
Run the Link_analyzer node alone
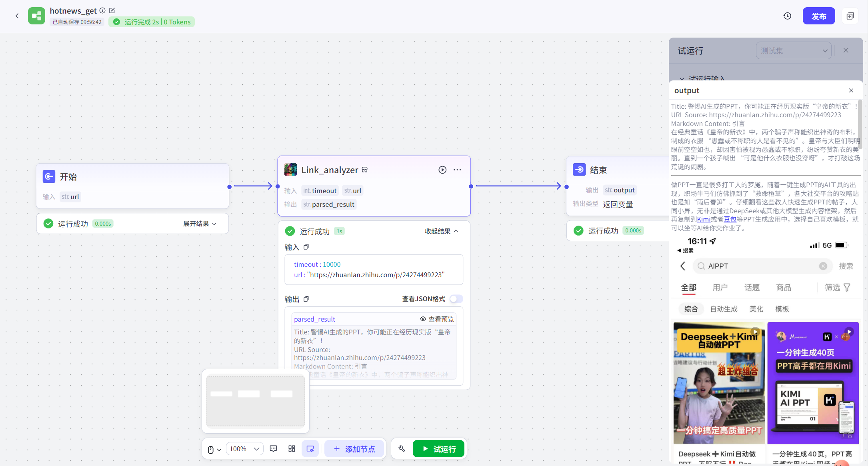coord(442,170)
